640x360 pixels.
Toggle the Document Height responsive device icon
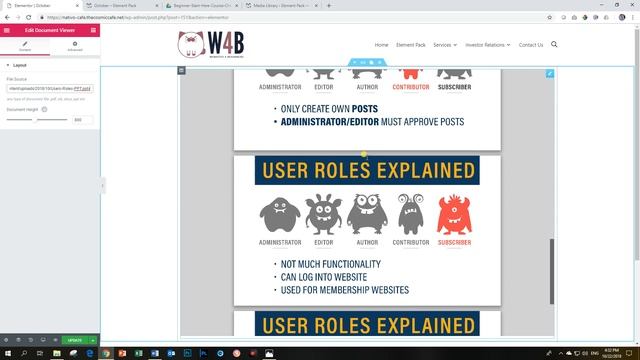tap(44, 109)
